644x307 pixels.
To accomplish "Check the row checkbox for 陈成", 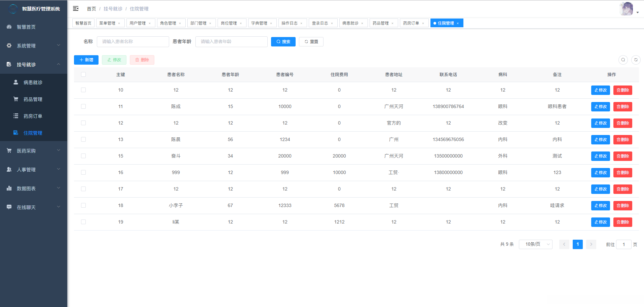I will [x=83, y=106].
